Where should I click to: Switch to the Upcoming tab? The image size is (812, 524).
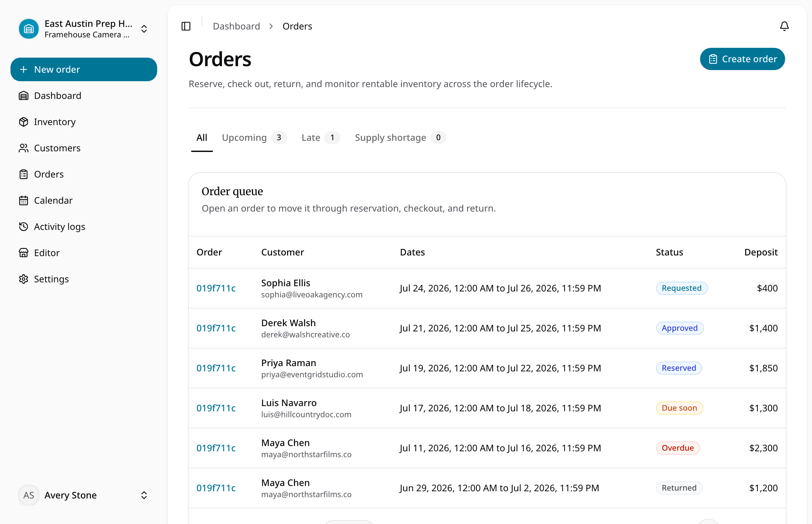coord(254,138)
